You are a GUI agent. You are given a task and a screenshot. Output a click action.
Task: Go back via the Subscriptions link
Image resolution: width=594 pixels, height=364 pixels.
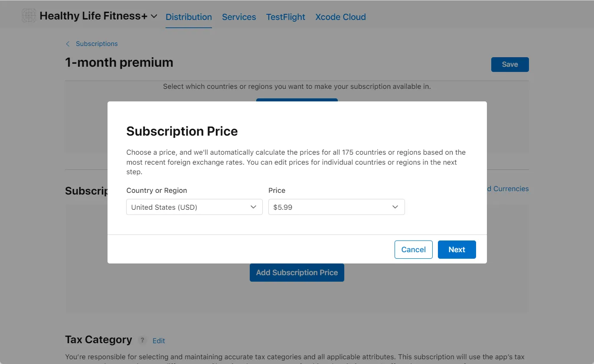97,44
